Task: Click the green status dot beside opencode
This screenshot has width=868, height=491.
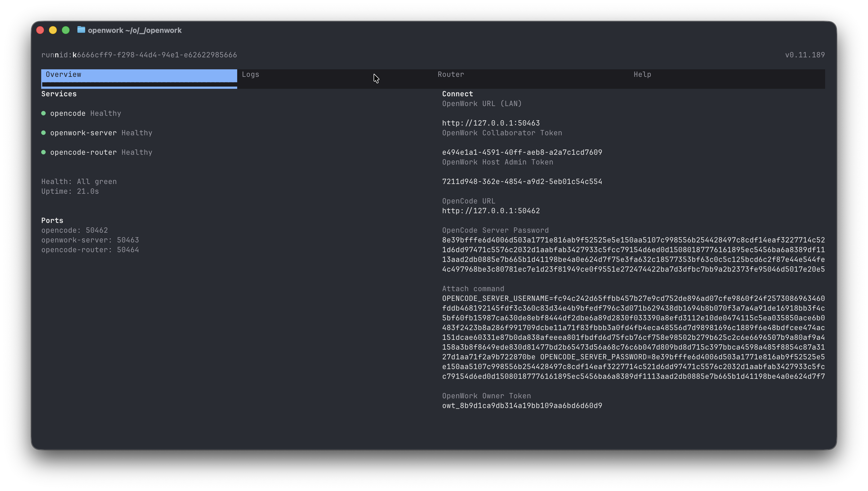Action: tap(44, 113)
